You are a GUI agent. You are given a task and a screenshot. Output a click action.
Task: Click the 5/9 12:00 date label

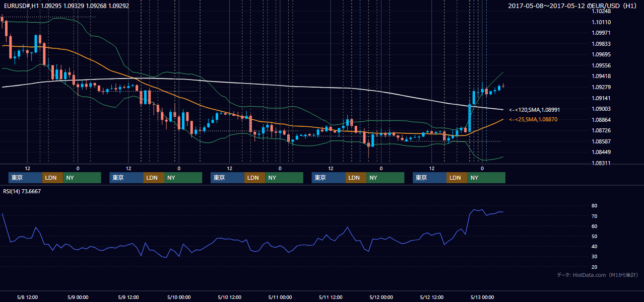128,297
